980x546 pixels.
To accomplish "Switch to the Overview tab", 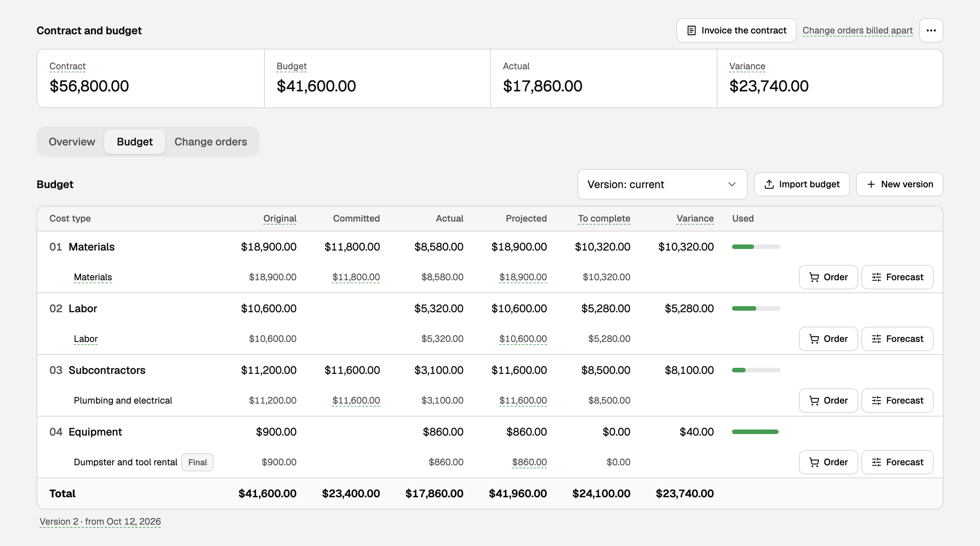I will pyautogui.click(x=72, y=142).
